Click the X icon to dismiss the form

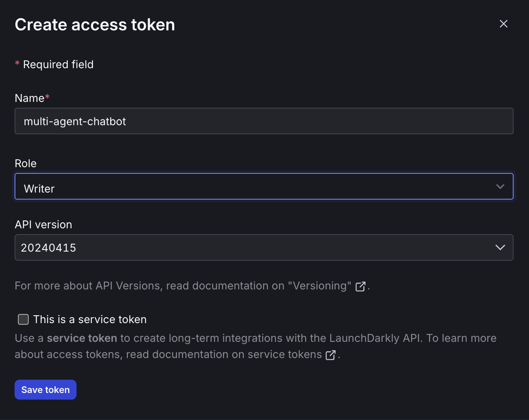point(504,24)
